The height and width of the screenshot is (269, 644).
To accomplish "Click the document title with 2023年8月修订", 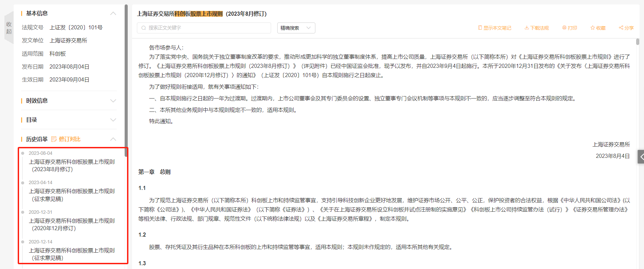I will 202,14.
